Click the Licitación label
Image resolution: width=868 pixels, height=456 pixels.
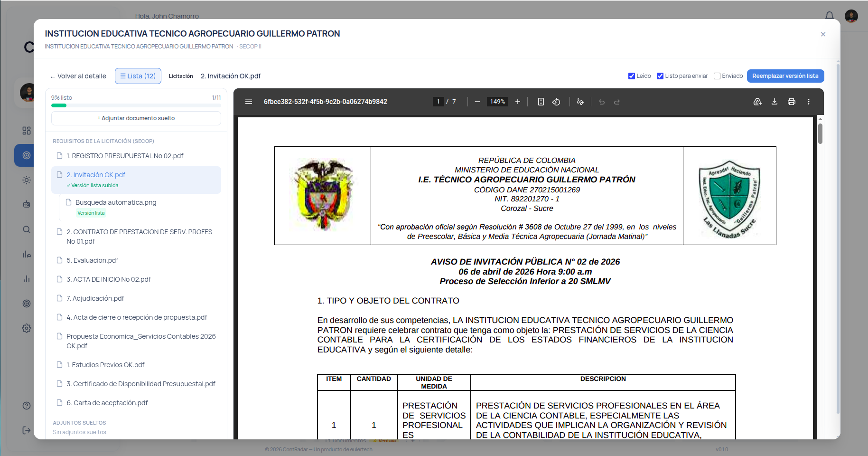tap(181, 76)
